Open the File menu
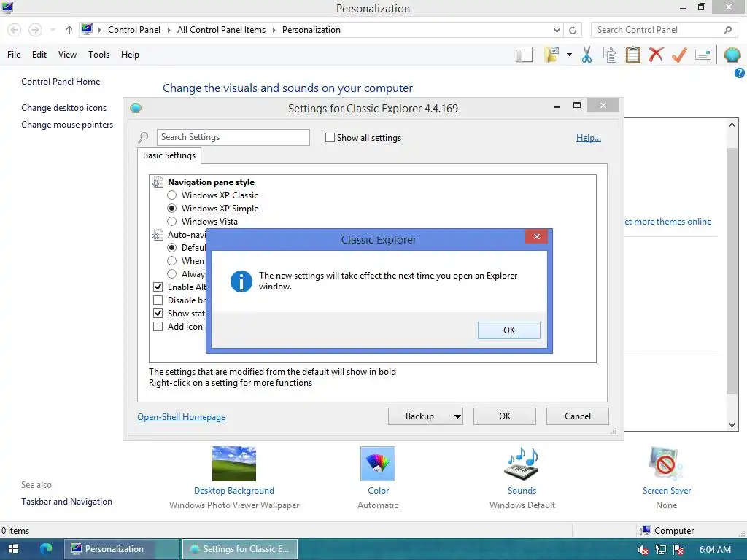This screenshot has width=747, height=560. click(x=14, y=55)
